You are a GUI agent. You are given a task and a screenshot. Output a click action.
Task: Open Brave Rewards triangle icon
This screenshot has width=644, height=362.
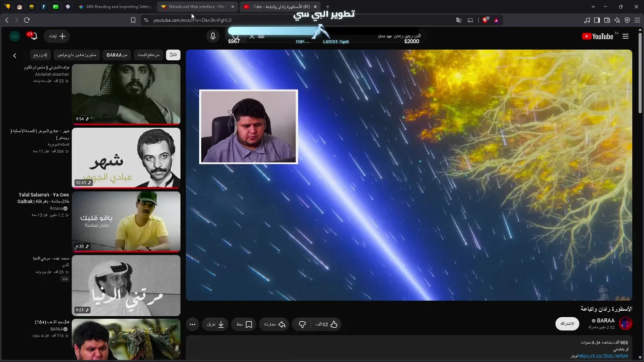coord(496,20)
